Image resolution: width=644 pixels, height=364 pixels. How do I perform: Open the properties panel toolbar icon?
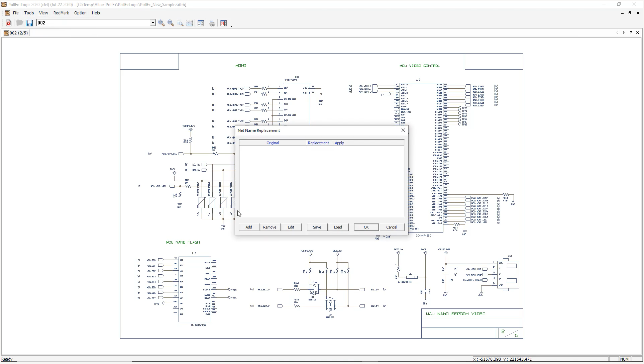[x=201, y=23]
